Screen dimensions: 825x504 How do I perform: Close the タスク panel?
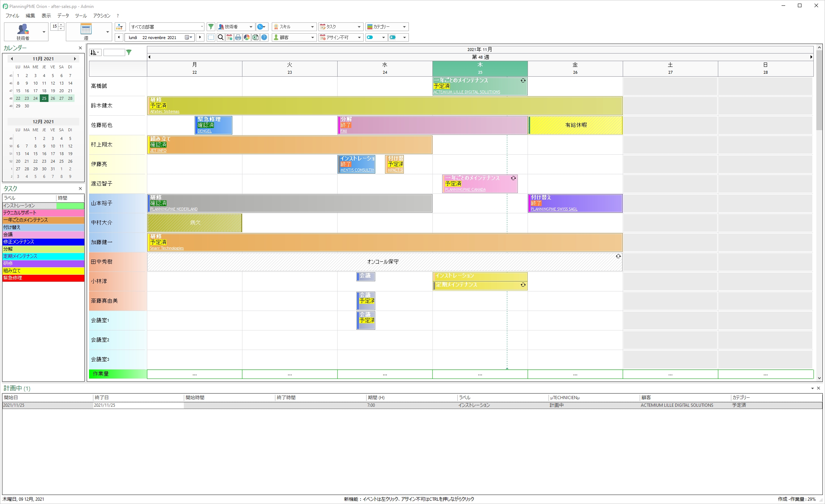pos(80,188)
